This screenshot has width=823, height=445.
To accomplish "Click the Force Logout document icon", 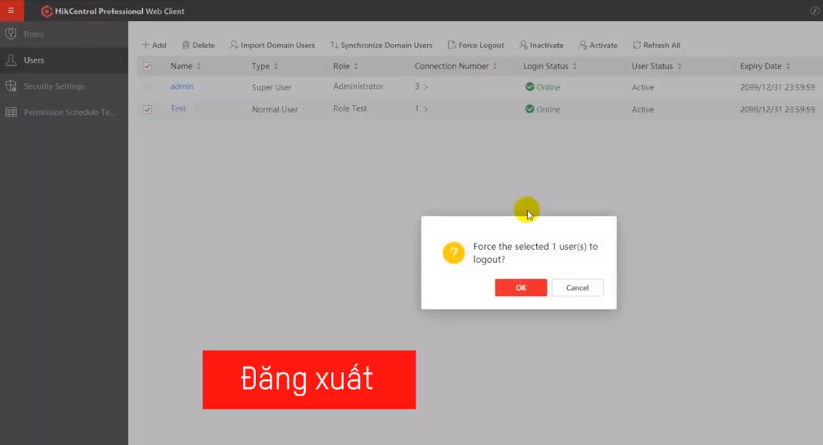I will click(451, 45).
